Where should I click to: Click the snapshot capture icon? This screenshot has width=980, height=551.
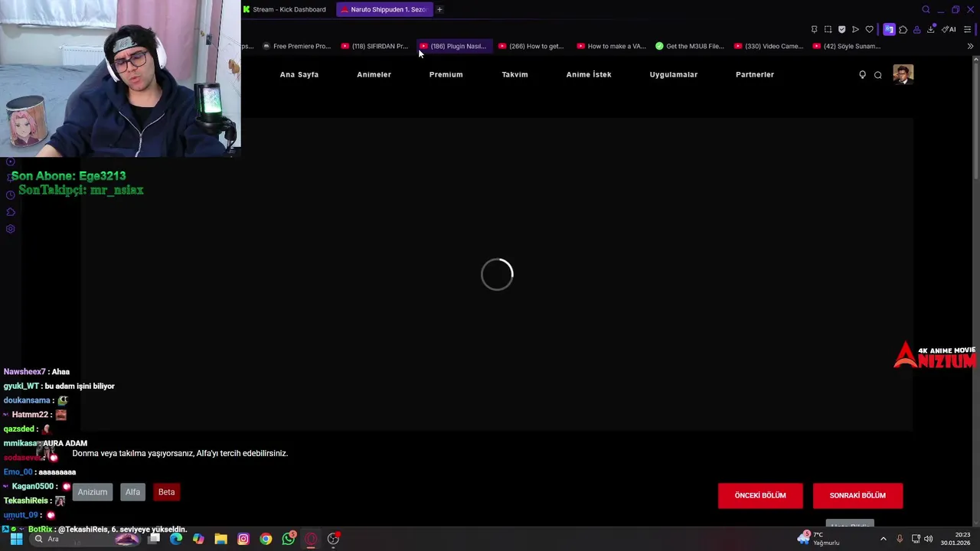(x=828, y=30)
